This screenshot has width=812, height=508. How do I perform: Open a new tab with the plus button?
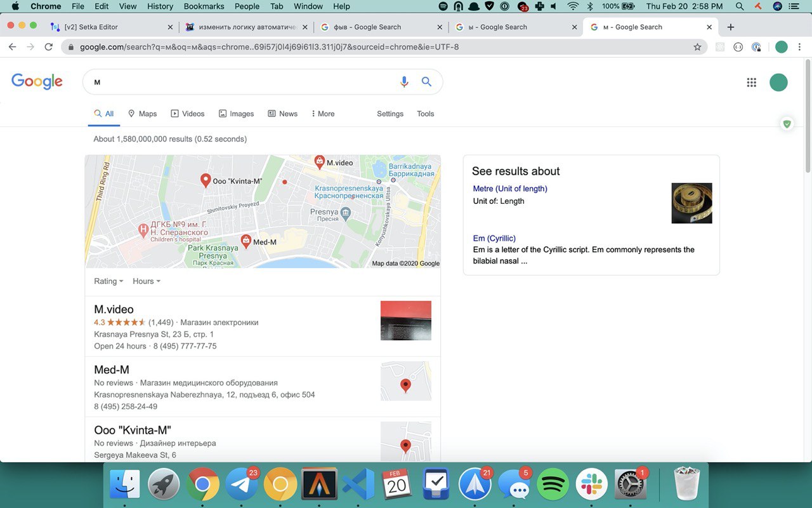[731, 27]
